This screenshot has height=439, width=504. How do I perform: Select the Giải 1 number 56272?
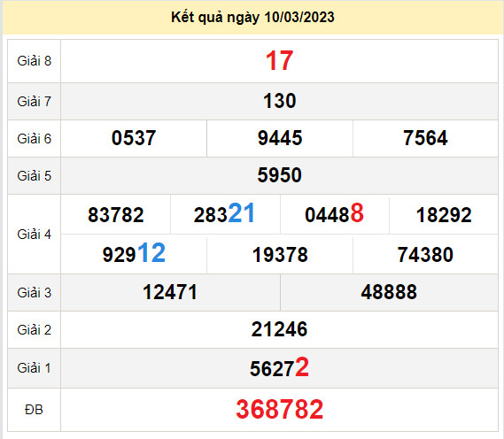(x=279, y=367)
